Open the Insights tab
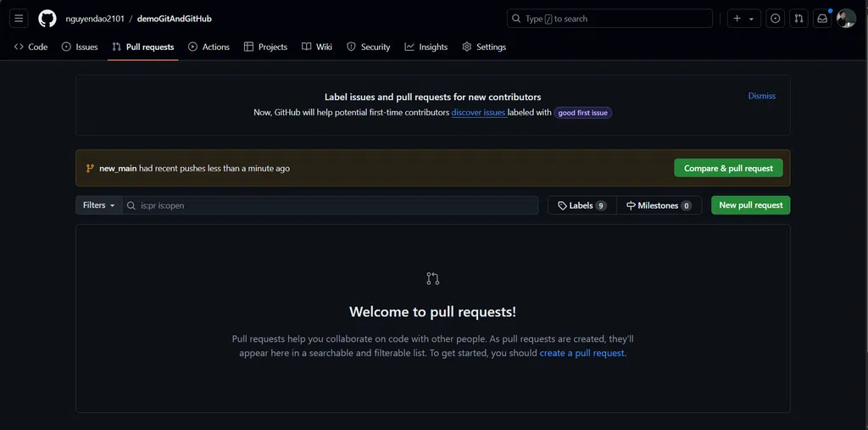Image resolution: width=868 pixels, height=430 pixels. pos(426,47)
